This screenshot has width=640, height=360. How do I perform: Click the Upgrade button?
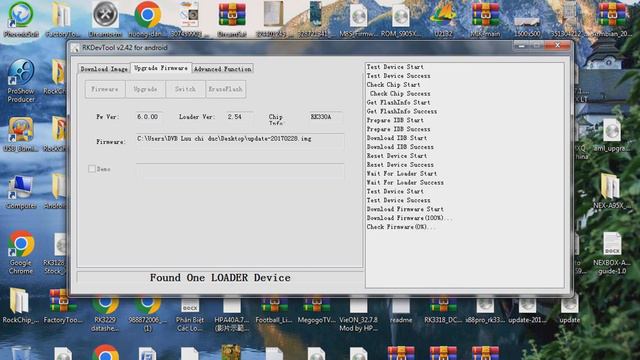pyautogui.click(x=145, y=89)
